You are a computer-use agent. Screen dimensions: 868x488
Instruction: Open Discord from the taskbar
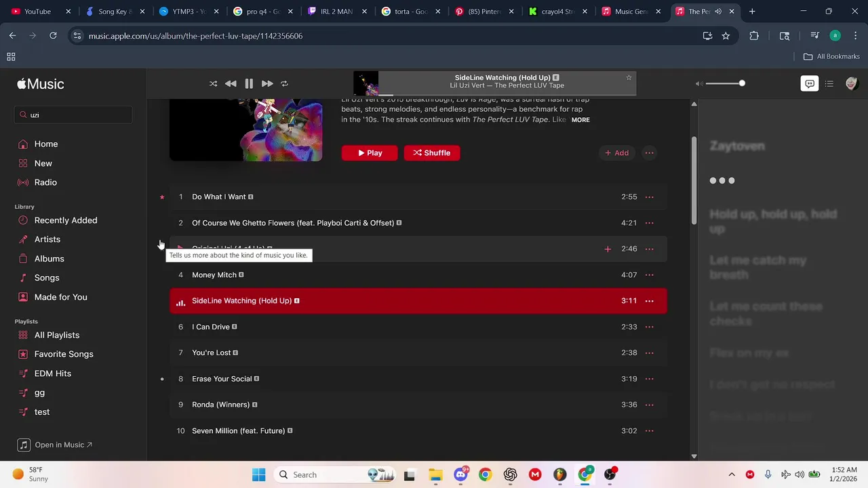[461, 475]
